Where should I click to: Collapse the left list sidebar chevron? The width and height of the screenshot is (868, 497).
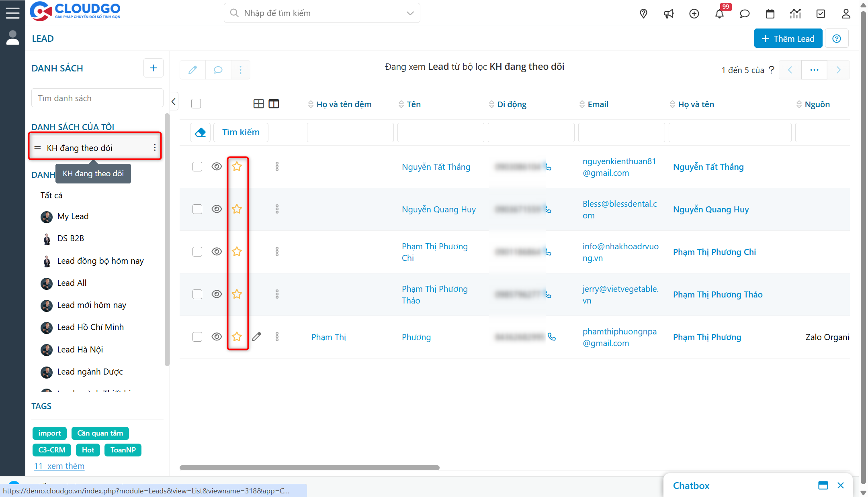(x=174, y=102)
